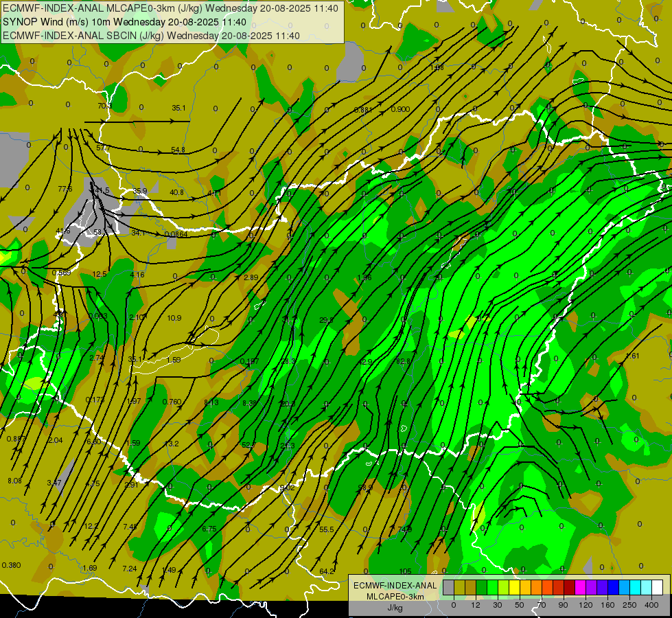Viewport: 672px width, 618px height.
Task: Pick the magenta legend swatch
Action: click(581, 587)
